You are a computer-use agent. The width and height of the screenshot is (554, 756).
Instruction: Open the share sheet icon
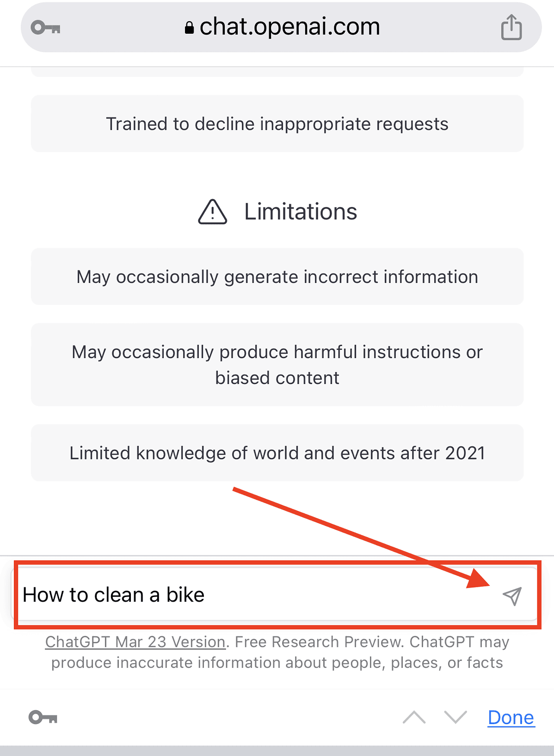511,27
